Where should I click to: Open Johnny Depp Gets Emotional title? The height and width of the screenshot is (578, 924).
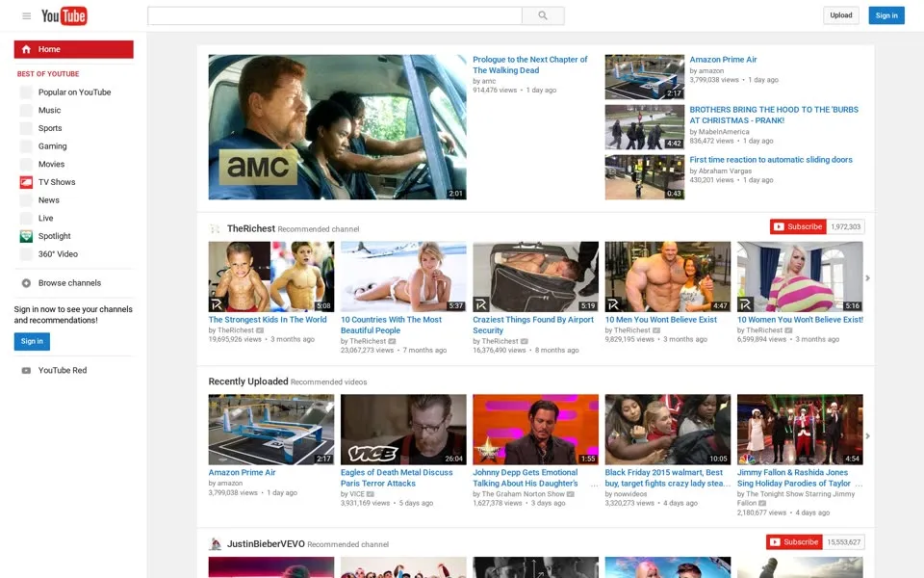coord(526,478)
